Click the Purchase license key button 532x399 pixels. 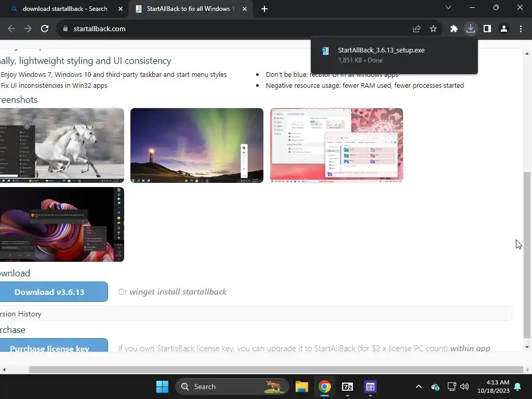pyautogui.click(x=54, y=345)
